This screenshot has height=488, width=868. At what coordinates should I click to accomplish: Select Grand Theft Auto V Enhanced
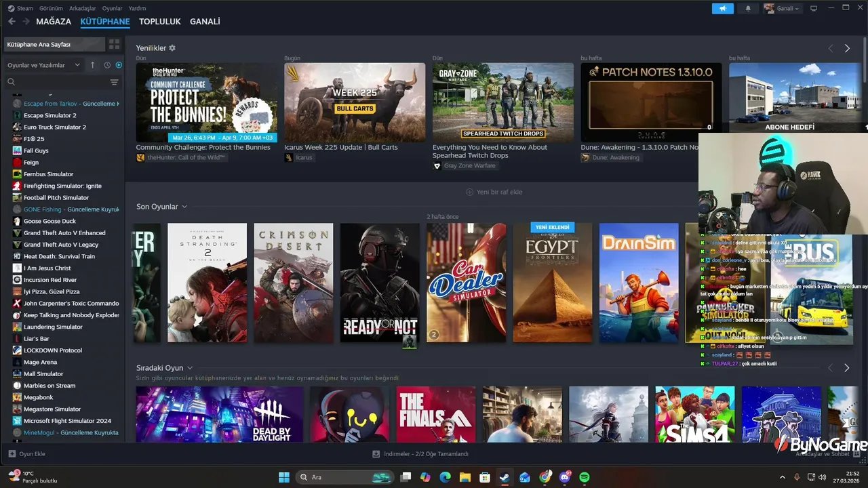(x=66, y=232)
